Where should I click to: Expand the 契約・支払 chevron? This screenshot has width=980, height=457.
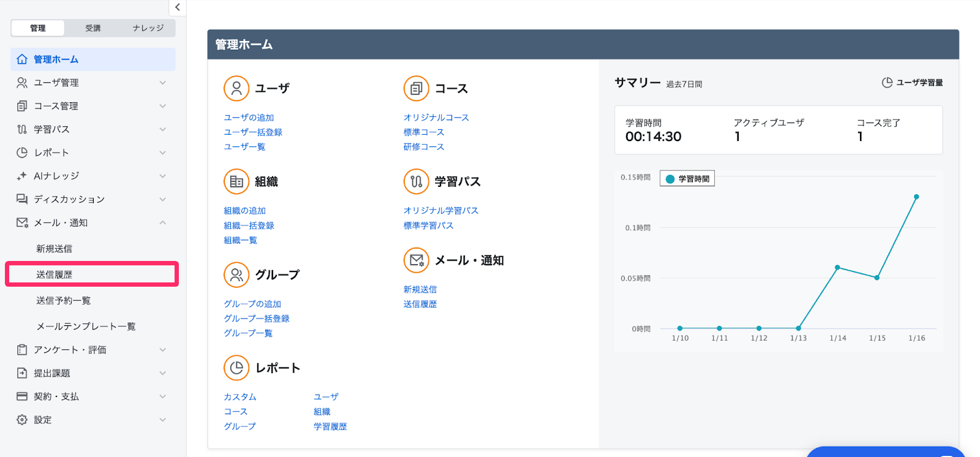(163, 396)
